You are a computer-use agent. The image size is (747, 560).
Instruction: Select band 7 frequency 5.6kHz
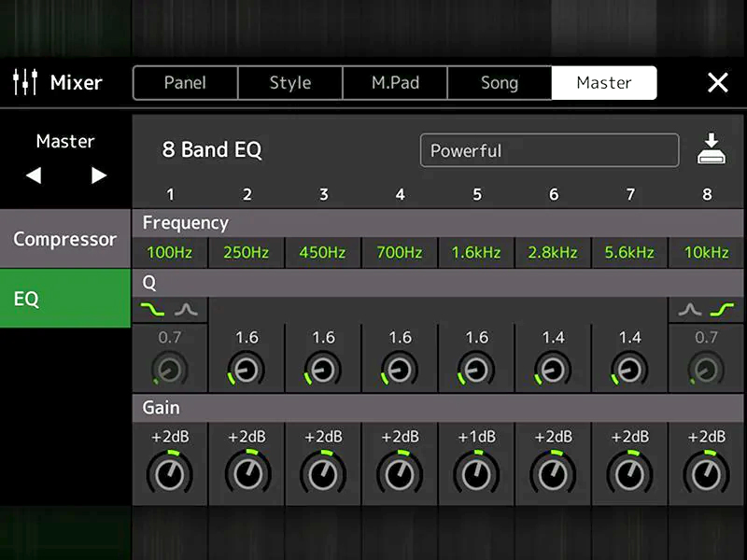pyautogui.click(x=629, y=252)
